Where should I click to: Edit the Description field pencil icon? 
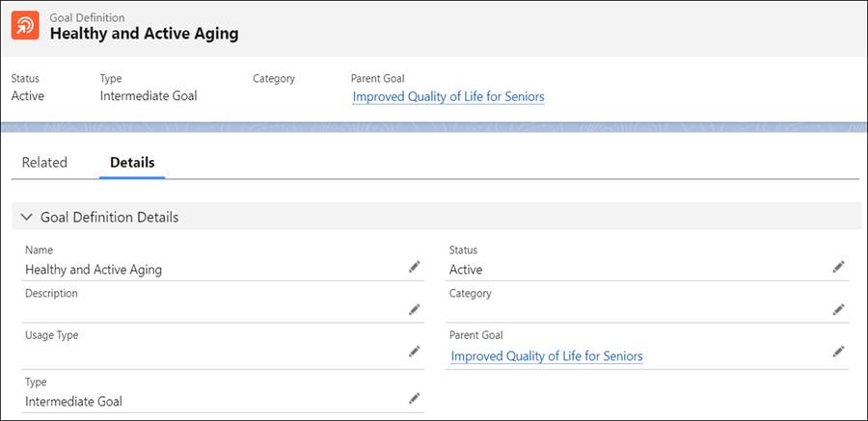(x=414, y=310)
